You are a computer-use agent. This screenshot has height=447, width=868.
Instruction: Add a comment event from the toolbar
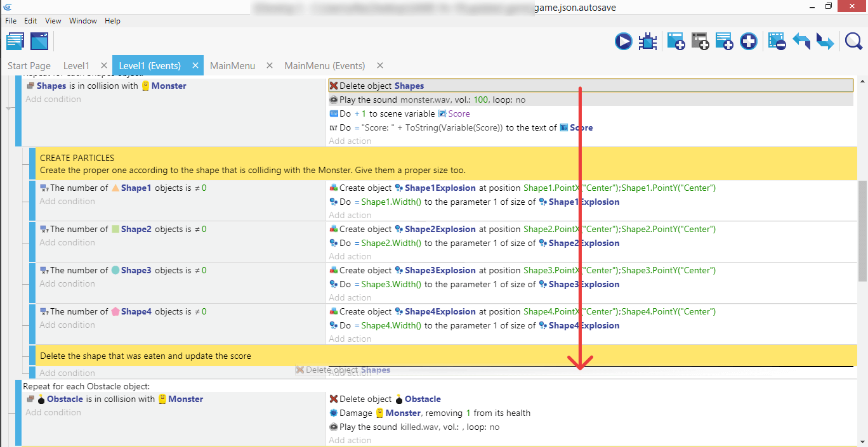[x=724, y=42]
